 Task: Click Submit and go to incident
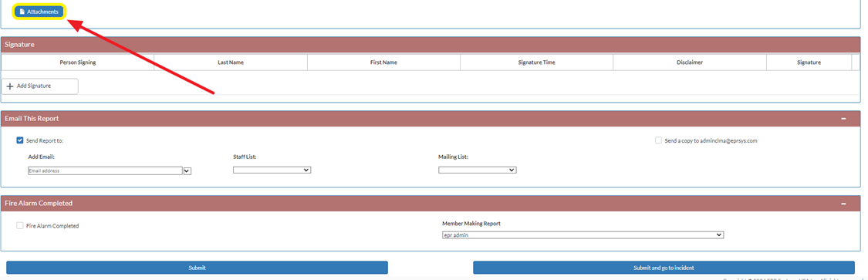coord(664,268)
